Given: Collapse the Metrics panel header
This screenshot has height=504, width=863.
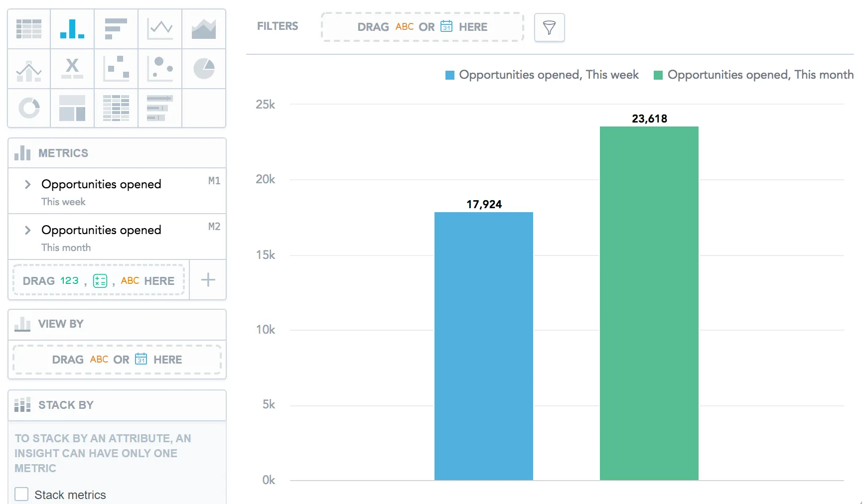Looking at the screenshot, I should click(x=62, y=153).
